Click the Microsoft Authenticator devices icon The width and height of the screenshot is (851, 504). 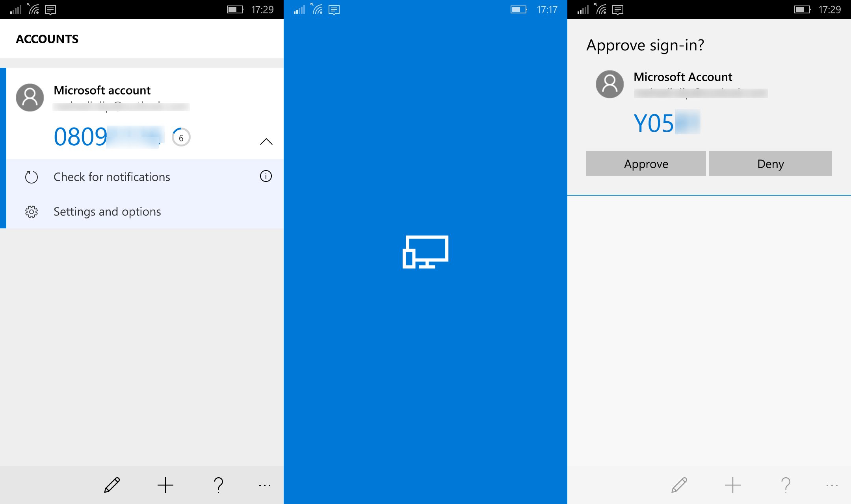click(425, 252)
